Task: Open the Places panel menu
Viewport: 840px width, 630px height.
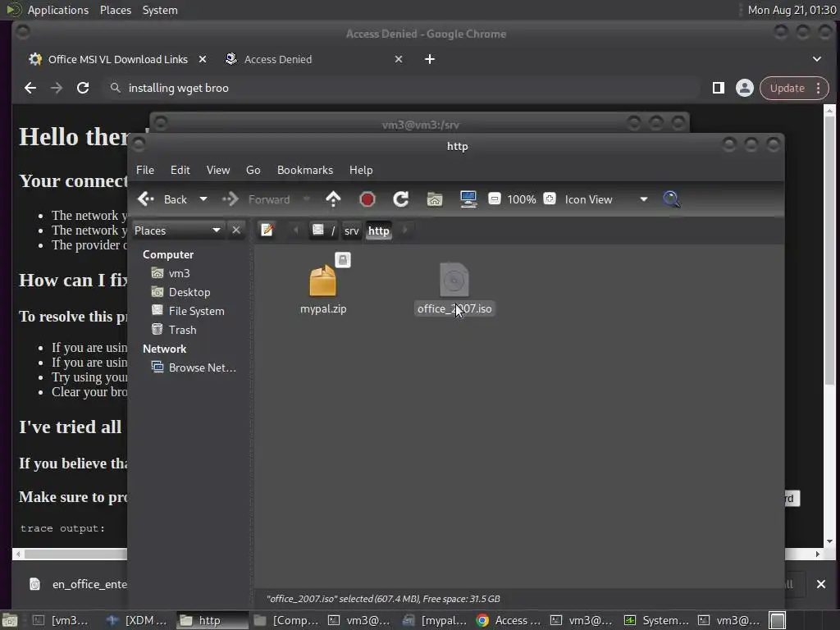Action: (115, 10)
